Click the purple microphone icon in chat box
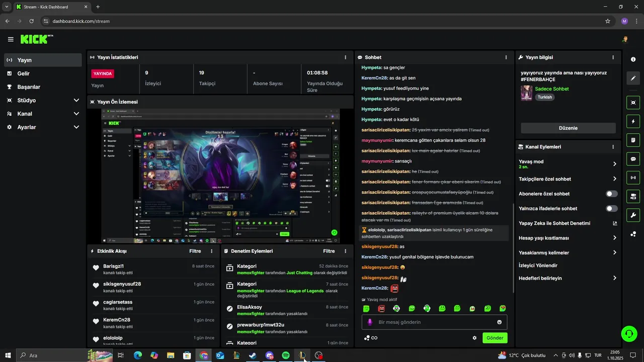Viewport: 644px width, 362px height. click(x=370, y=322)
